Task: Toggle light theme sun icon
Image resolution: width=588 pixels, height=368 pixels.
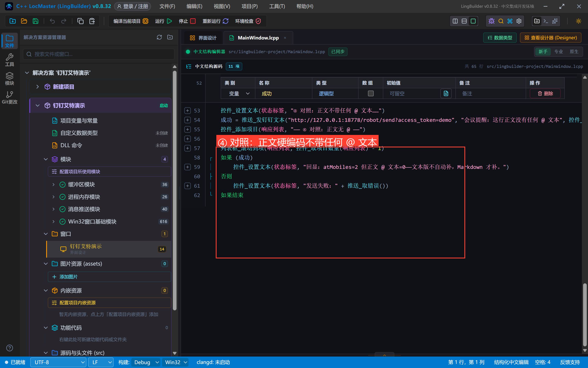Action: point(579,21)
